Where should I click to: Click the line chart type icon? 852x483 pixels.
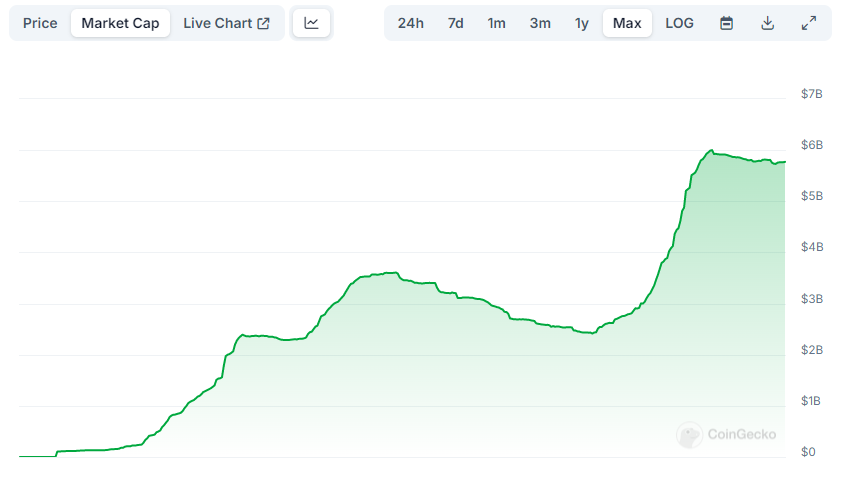[x=311, y=23]
